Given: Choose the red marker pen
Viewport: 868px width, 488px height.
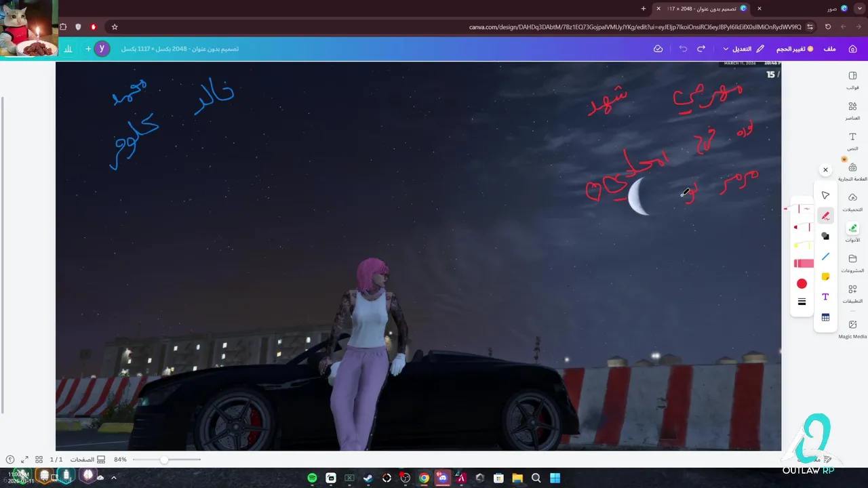Looking at the screenshot, I should pos(802,227).
